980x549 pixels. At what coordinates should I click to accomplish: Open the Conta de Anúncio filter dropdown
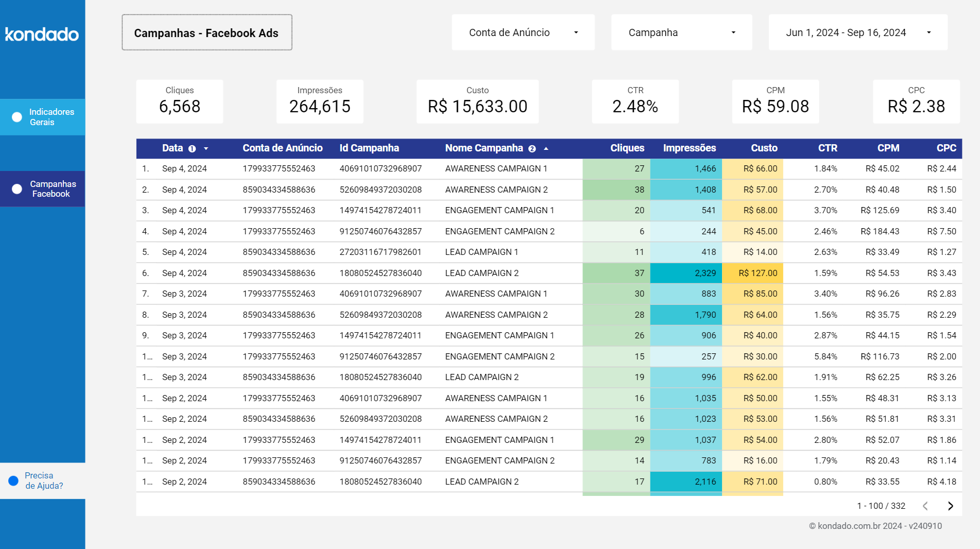point(523,32)
